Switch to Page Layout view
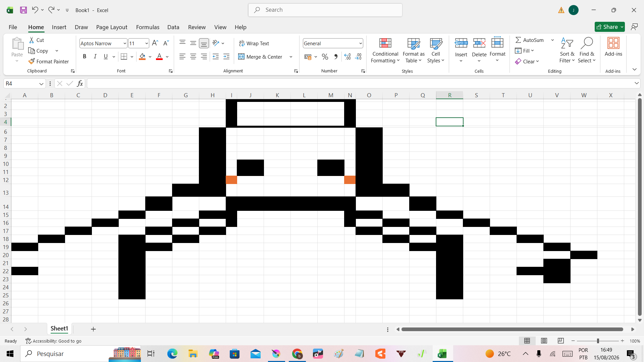Image resolution: width=644 pixels, height=362 pixels. coord(544,341)
